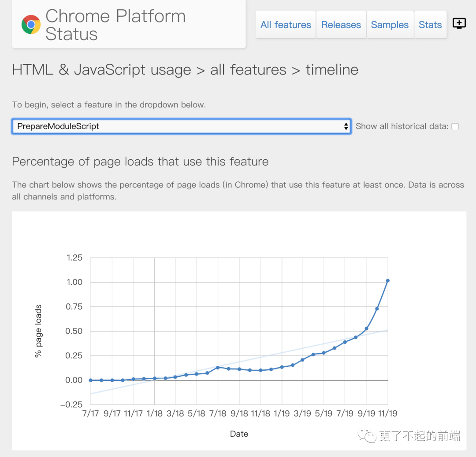Image resolution: width=476 pixels, height=457 pixels.
Task: Open the Stats tab
Action: (x=430, y=25)
